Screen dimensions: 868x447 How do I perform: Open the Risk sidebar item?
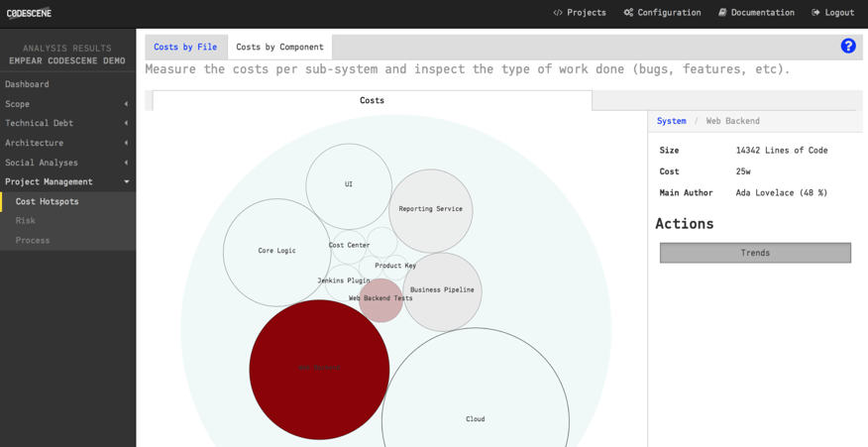coord(26,220)
